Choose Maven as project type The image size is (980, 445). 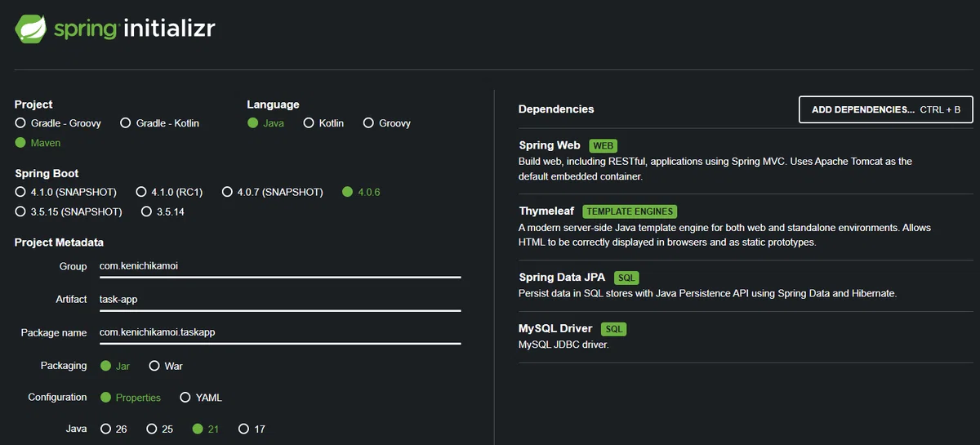tap(38, 143)
